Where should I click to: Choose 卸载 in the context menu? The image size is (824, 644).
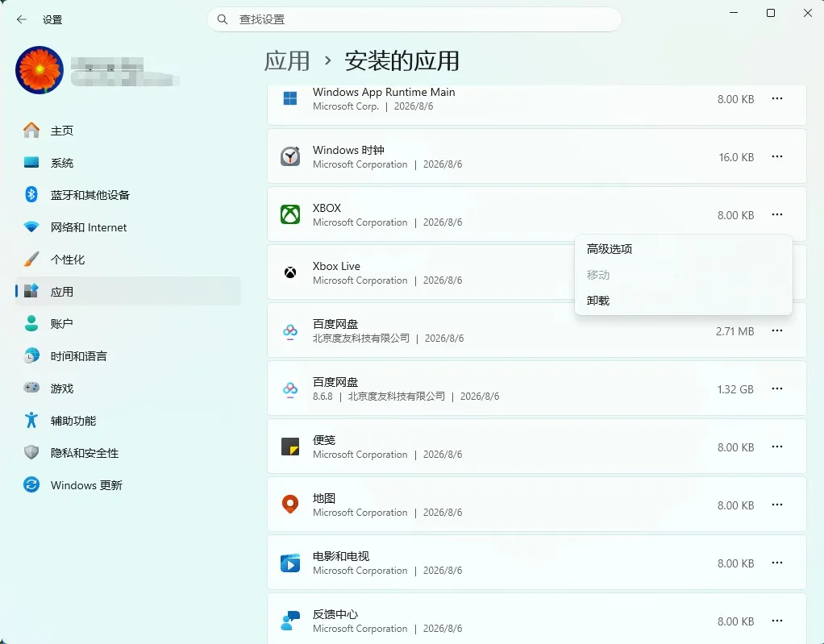683,301
